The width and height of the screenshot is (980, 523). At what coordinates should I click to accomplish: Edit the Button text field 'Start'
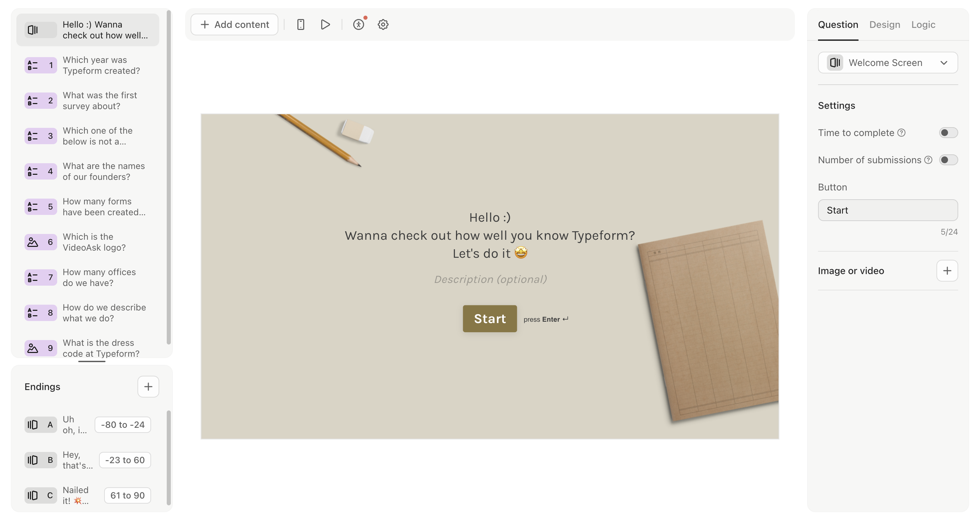[x=888, y=210]
